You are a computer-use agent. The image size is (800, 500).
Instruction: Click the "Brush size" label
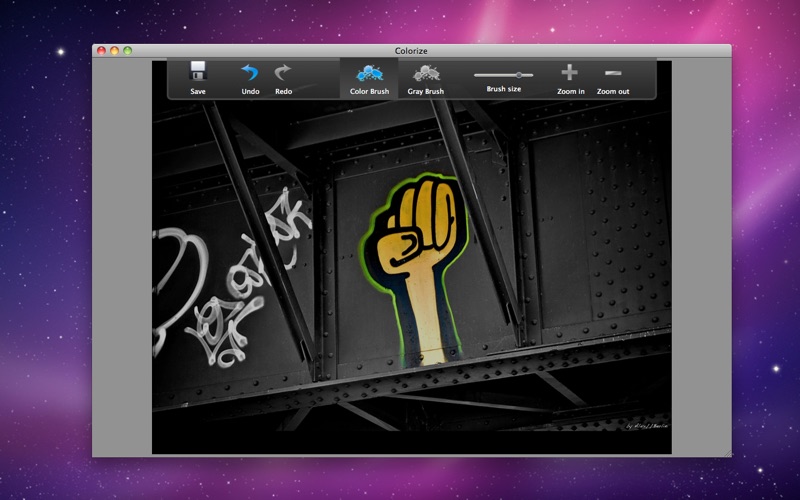503,90
